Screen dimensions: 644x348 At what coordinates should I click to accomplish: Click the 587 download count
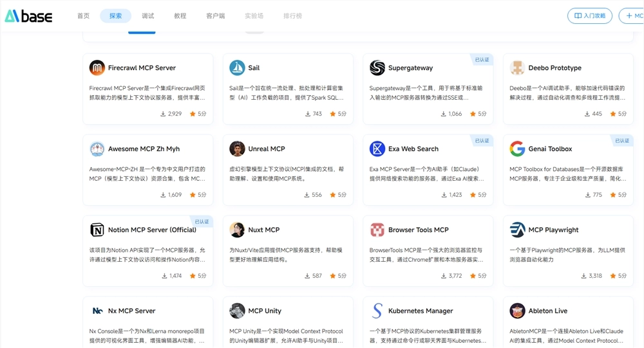tap(317, 276)
